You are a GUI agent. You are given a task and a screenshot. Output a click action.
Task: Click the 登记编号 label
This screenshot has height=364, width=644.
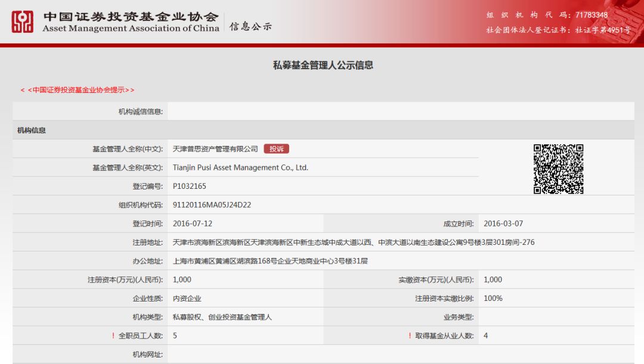coord(147,186)
